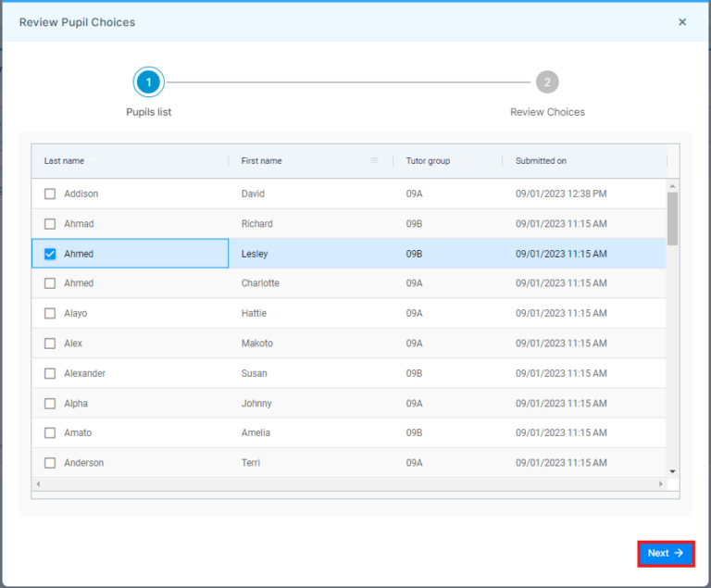Check the Anderson Terri row checkbox
The width and height of the screenshot is (711, 588).
pos(50,463)
